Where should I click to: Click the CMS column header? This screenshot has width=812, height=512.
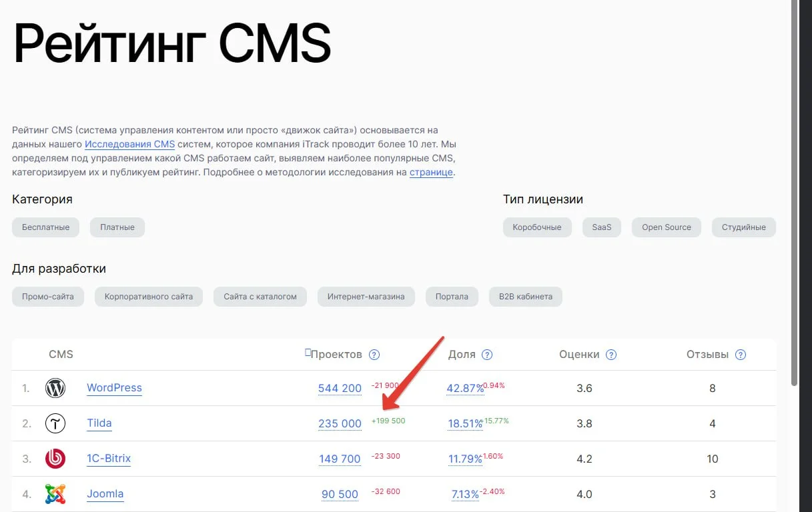(x=61, y=355)
